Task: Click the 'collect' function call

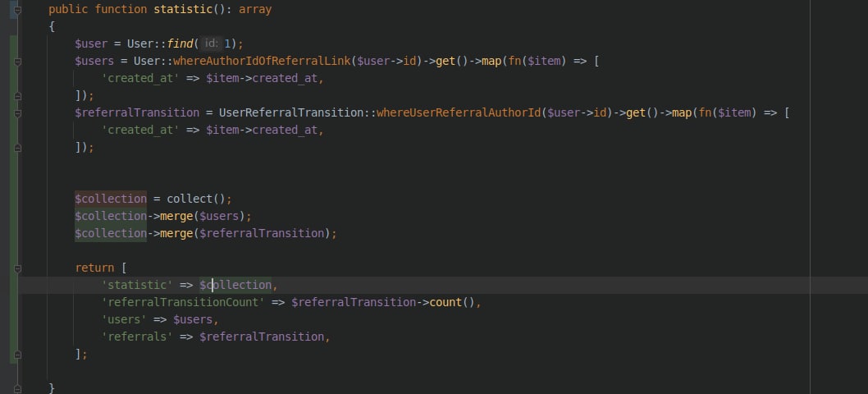Action: click(190, 199)
